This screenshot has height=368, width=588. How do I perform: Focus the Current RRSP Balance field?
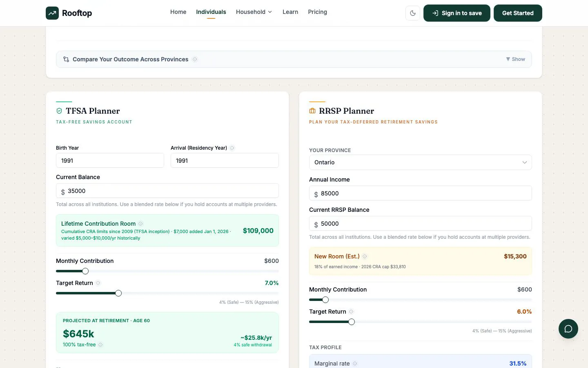pyautogui.click(x=421, y=224)
